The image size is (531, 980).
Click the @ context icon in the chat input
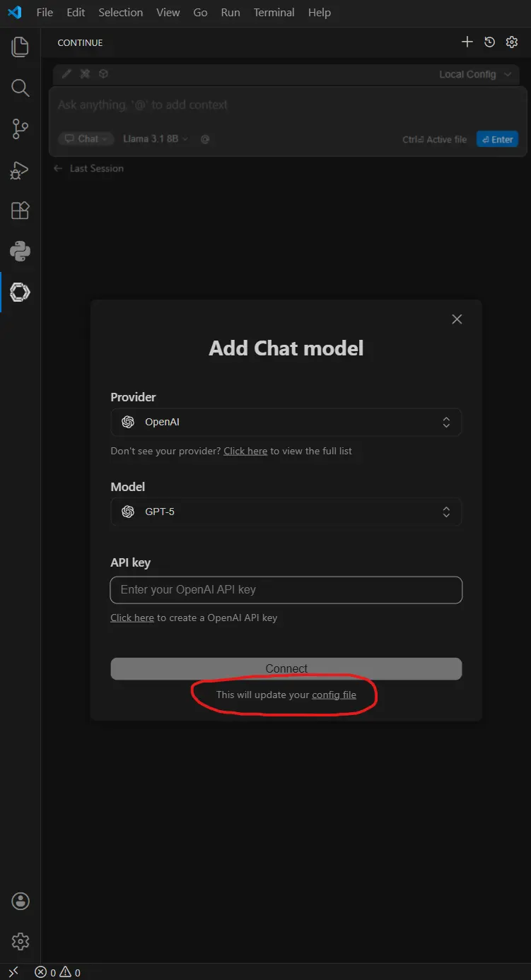tap(204, 139)
